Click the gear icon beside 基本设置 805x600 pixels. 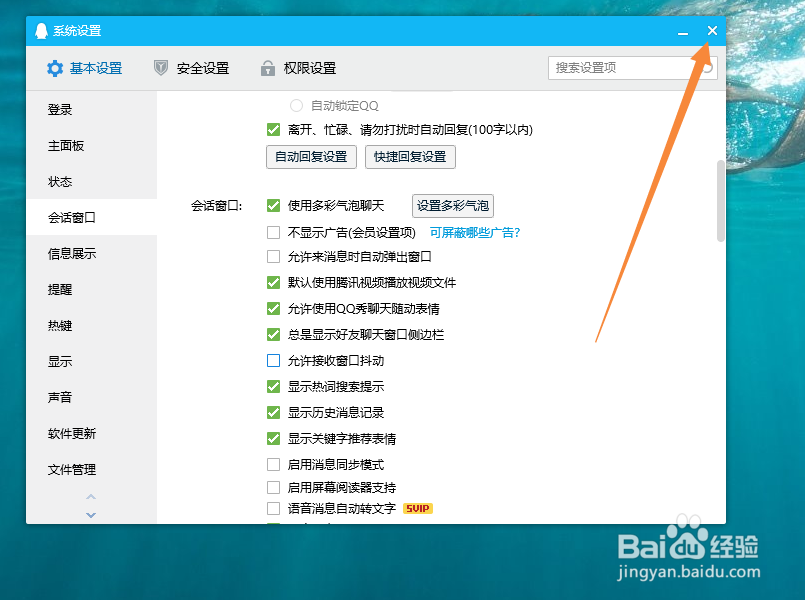tap(55, 68)
